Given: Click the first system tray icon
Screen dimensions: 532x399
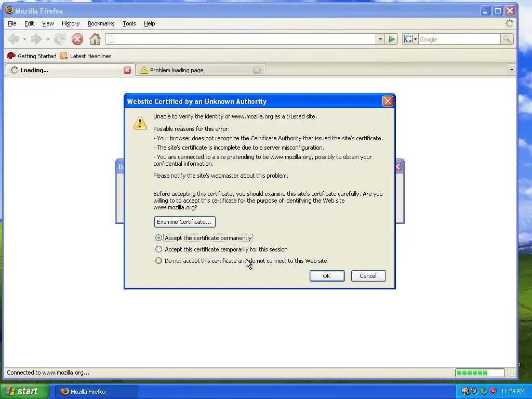Looking at the screenshot, I should point(465,392).
